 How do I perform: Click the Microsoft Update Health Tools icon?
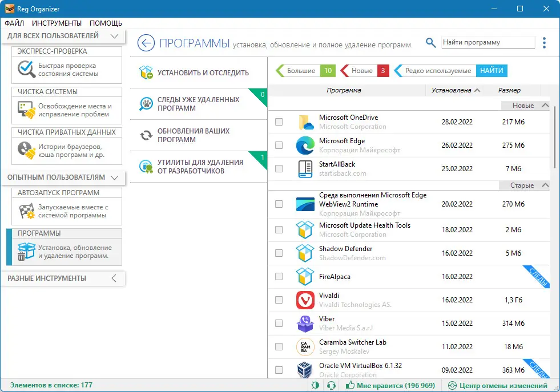(x=305, y=229)
